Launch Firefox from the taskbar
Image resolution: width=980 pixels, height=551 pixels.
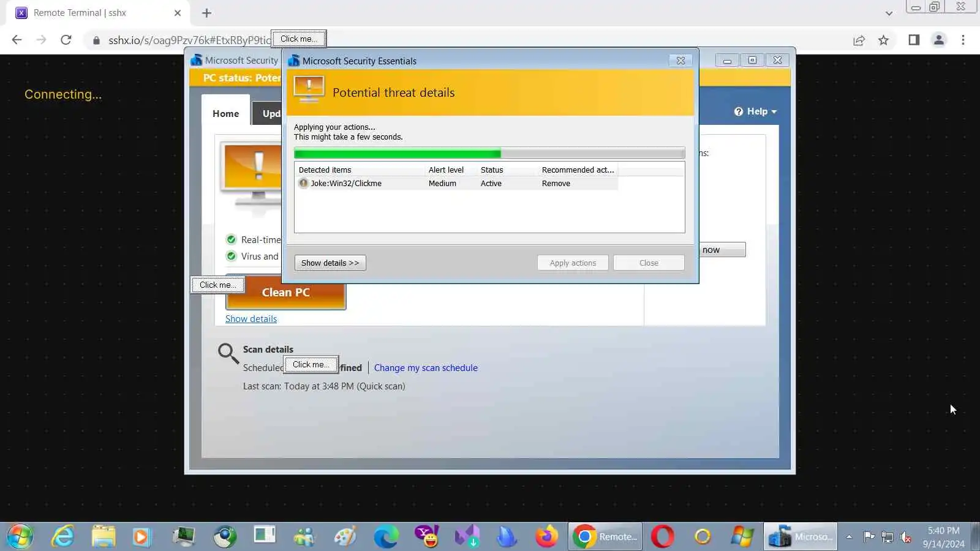tap(546, 537)
